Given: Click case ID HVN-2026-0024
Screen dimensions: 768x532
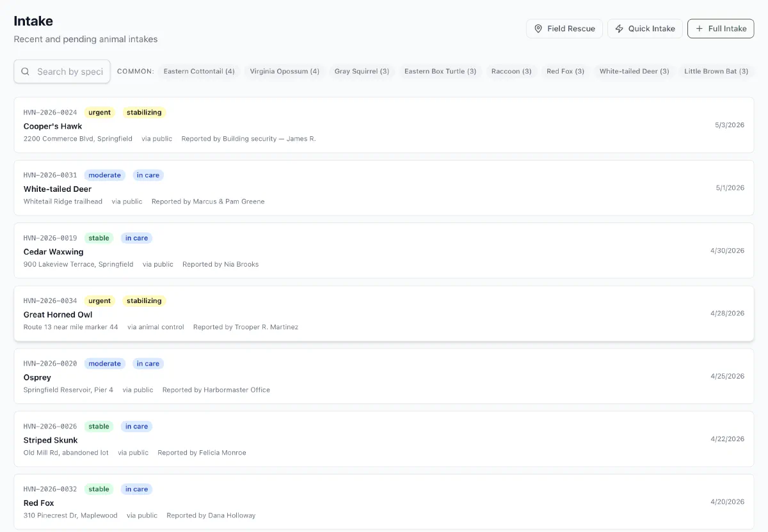Looking at the screenshot, I should [x=50, y=113].
